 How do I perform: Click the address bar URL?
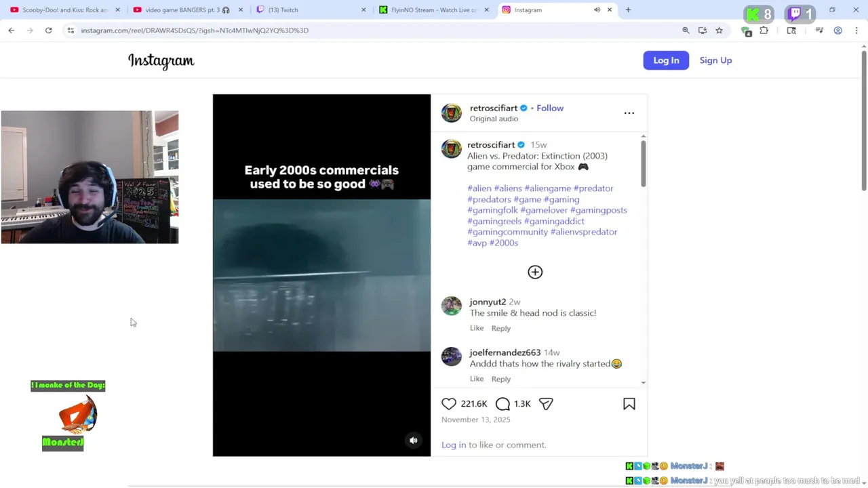195,30
